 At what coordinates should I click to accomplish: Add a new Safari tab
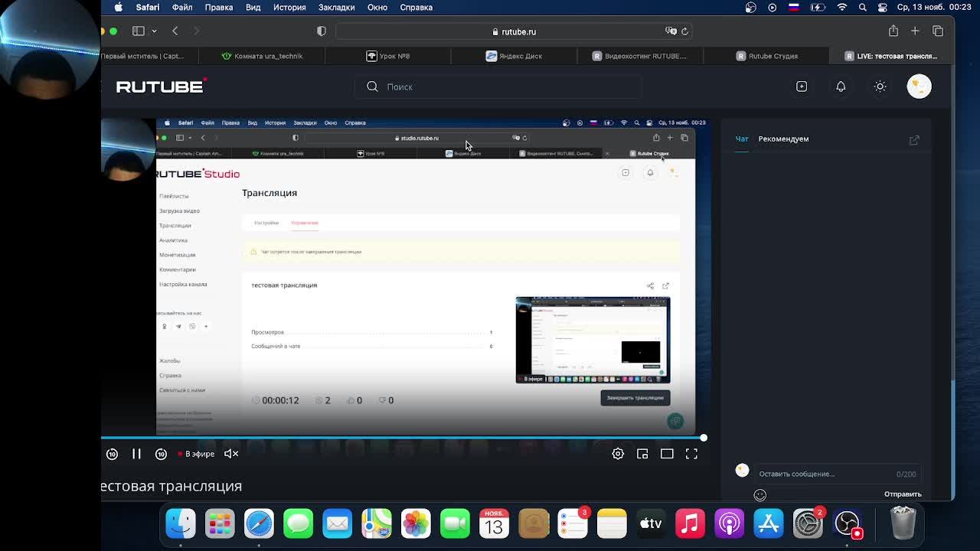(x=915, y=31)
